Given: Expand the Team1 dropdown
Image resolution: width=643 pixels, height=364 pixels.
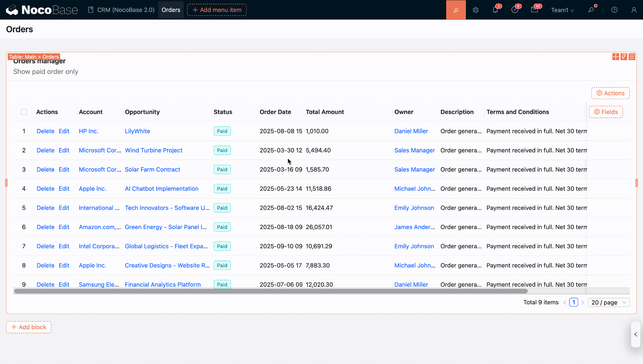Looking at the screenshot, I should [x=562, y=10].
